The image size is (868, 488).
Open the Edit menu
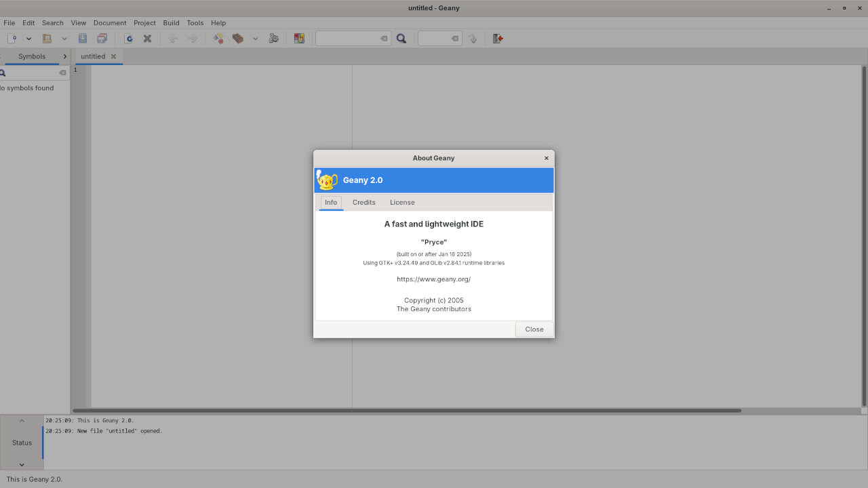coord(28,23)
